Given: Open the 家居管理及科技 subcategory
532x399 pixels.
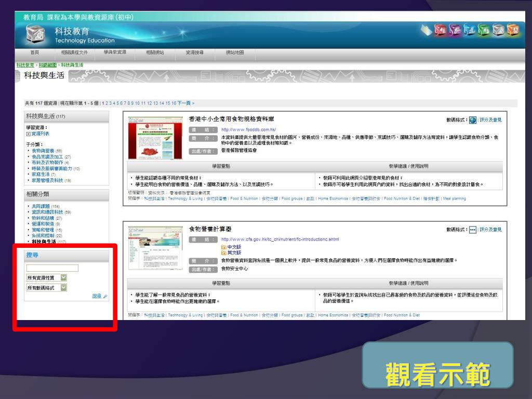Looking at the screenshot, I should tap(47, 180).
